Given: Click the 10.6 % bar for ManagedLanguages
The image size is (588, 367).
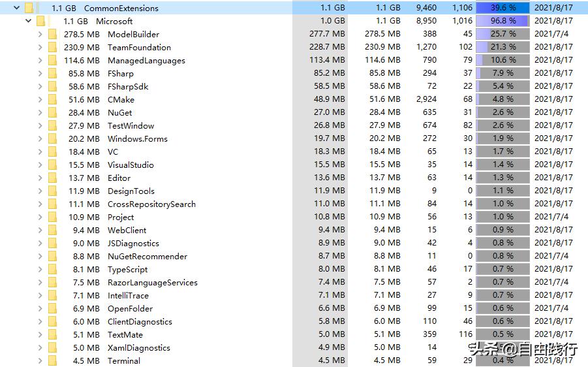Looking at the screenshot, I should 503,59.
